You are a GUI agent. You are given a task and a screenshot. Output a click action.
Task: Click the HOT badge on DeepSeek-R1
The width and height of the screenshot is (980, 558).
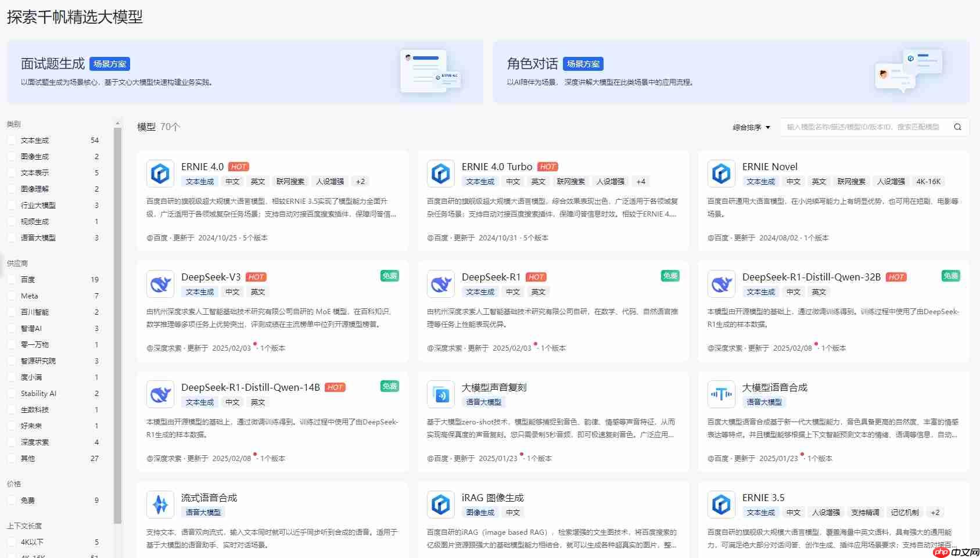tap(537, 277)
